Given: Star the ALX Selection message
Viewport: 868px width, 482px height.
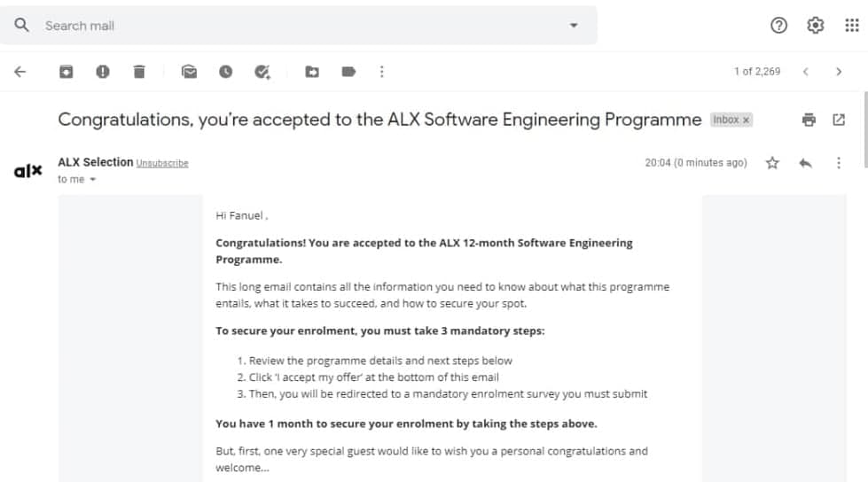Looking at the screenshot, I should [772, 163].
